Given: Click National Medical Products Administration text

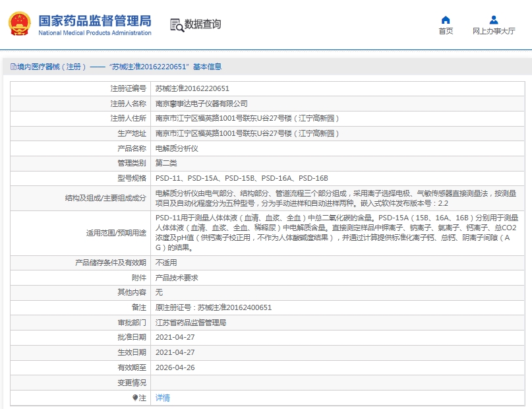Looking at the screenshot, I should pyautogui.click(x=95, y=33).
